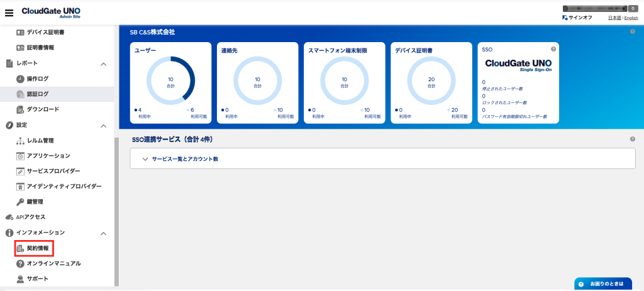Click the サインオフ link
Screen dimensions: 644x291
(x=580, y=18)
